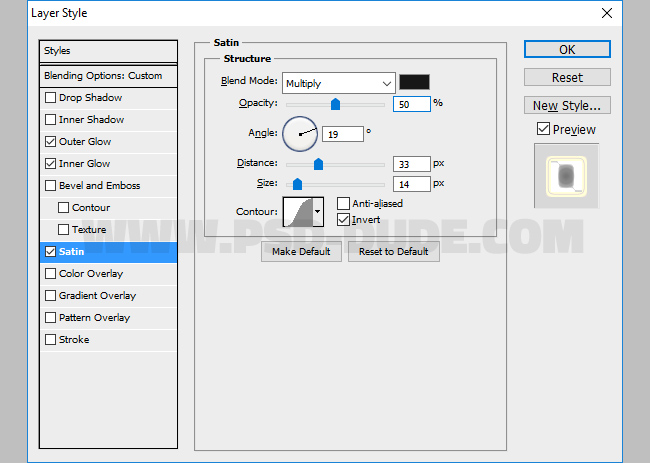This screenshot has width=650, height=463.
Task: Select Bevel and Emboss in list
Action: pyautogui.click(x=99, y=186)
